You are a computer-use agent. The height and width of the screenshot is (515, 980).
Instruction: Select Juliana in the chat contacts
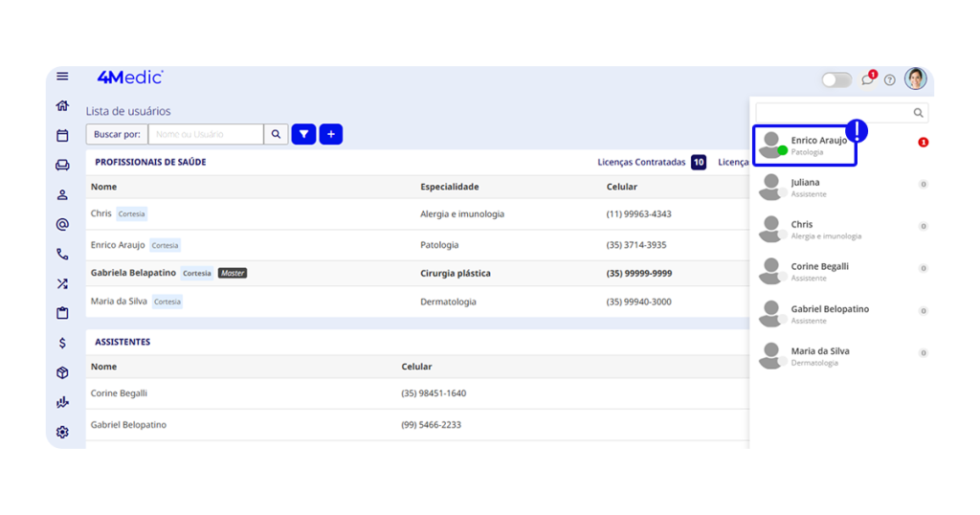pos(805,188)
